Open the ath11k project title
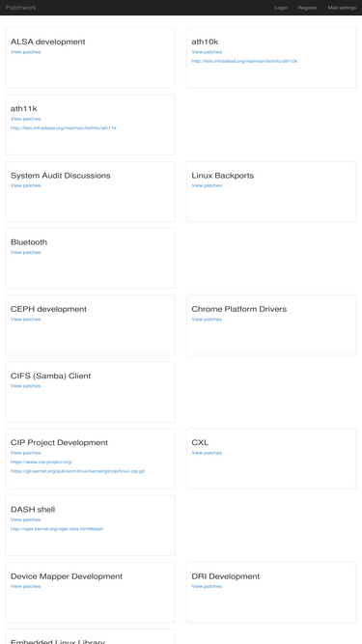The image size is (362, 644). pos(24,108)
